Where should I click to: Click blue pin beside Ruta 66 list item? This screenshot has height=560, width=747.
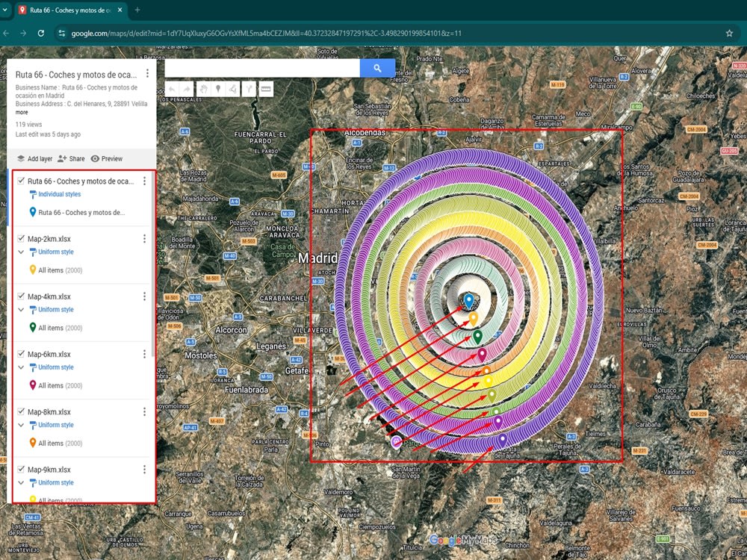[32, 212]
